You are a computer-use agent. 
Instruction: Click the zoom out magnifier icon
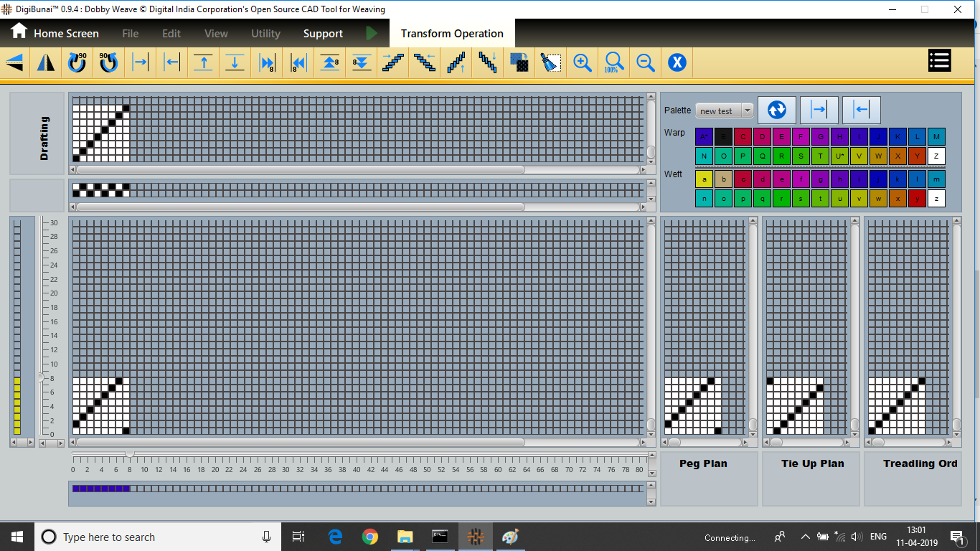tap(646, 63)
